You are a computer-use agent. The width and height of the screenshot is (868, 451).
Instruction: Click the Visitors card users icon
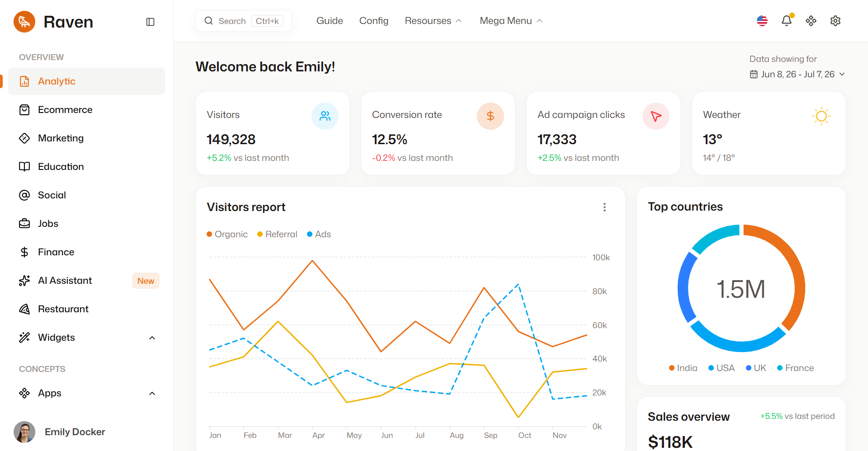click(x=325, y=116)
